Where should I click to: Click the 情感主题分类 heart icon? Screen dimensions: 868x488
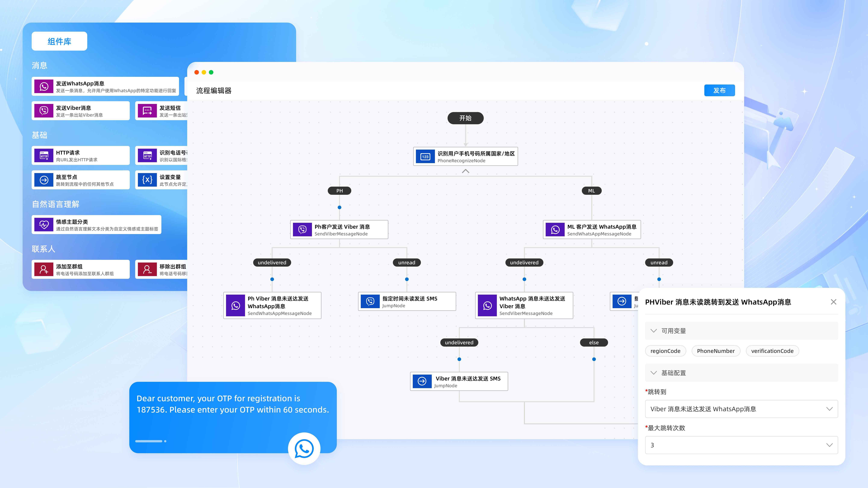[44, 225]
